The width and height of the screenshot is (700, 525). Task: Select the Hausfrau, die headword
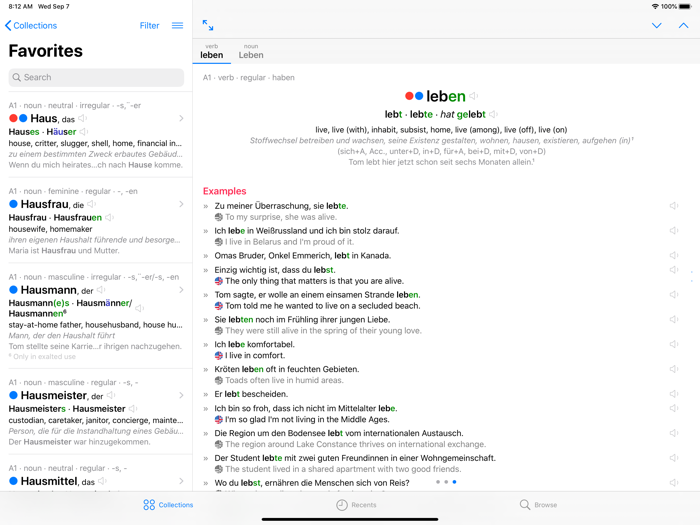click(x=52, y=204)
